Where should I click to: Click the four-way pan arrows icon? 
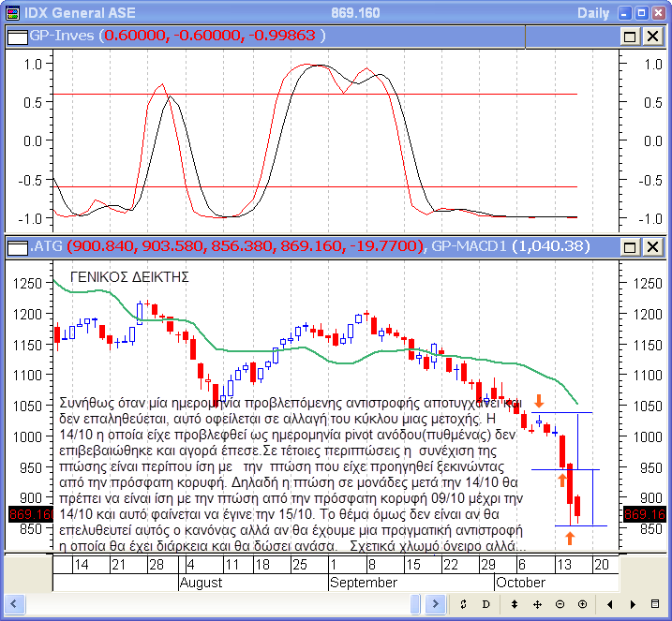(539, 604)
